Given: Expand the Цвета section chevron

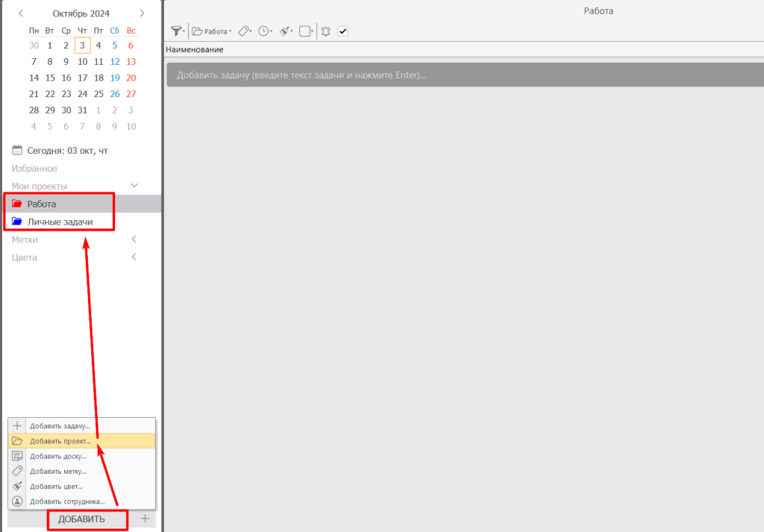Looking at the screenshot, I should [134, 257].
